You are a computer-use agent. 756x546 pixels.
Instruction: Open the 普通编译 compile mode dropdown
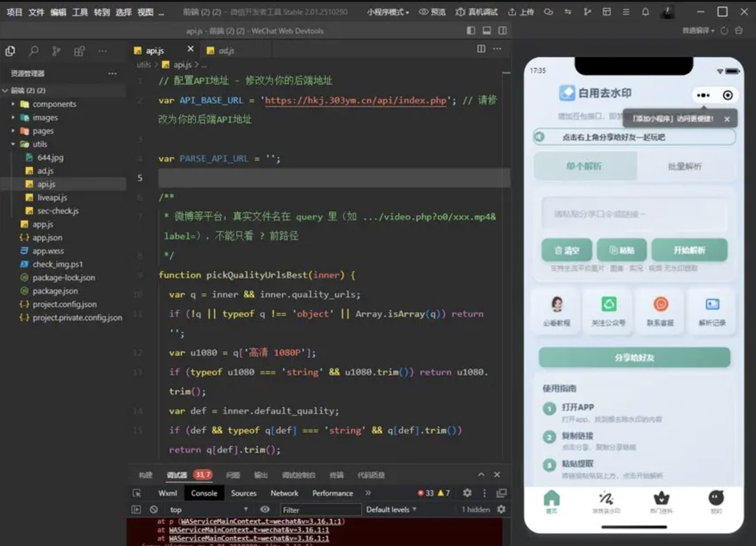tap(698, 30)
